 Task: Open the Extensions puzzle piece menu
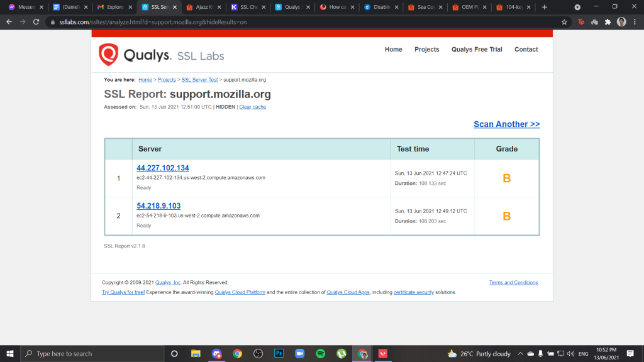coord(608,22)
